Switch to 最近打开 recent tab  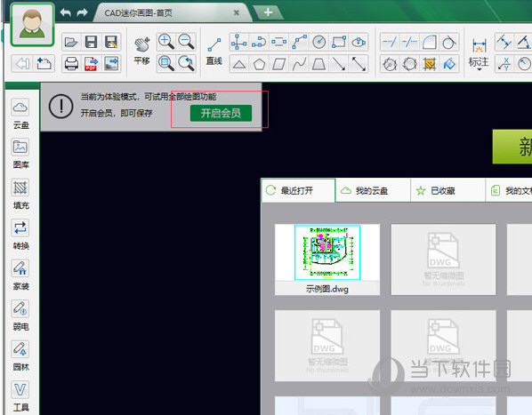298,190
